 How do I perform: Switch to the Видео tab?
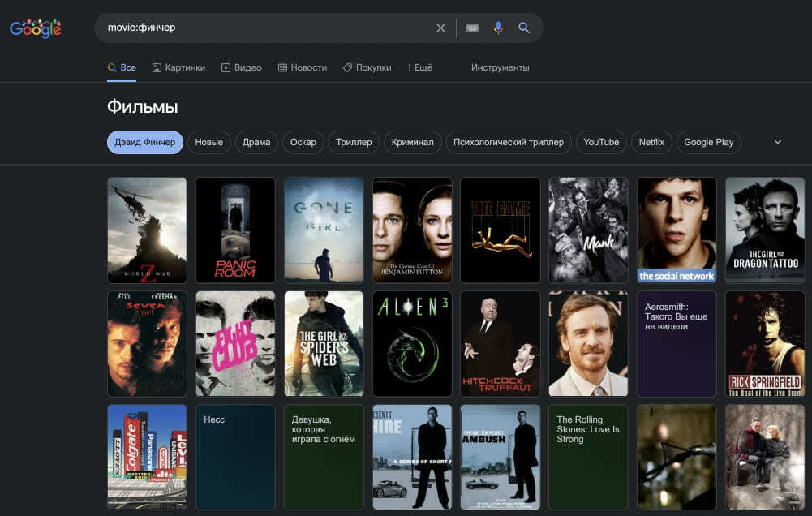pos(241,68)
